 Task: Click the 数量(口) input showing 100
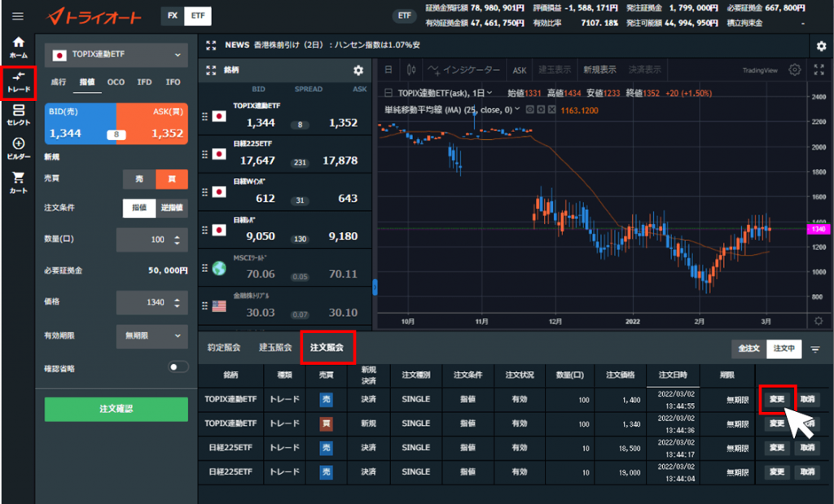point(152,239)
